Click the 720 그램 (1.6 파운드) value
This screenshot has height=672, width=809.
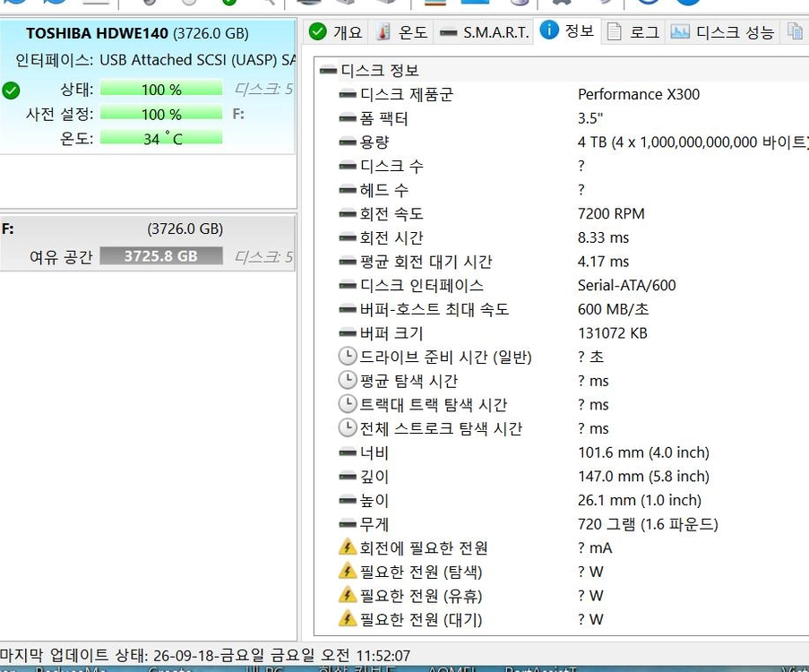tap(648, 524)
